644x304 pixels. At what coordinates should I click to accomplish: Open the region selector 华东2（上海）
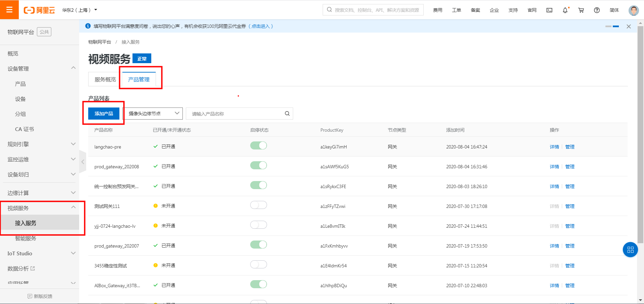(79, 10)
